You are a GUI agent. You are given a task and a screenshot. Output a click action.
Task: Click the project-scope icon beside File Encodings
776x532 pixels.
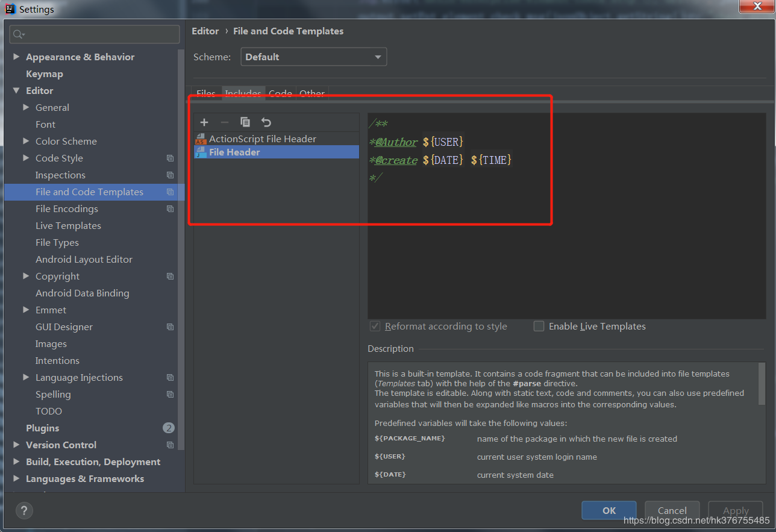coord(171,209)
